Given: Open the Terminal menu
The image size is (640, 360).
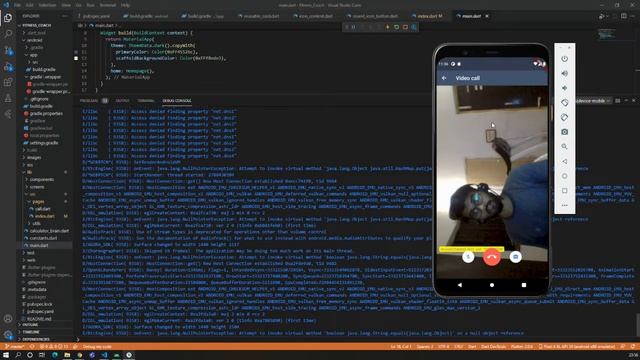Looking at the screenshot, I should [x=108, y=5].
